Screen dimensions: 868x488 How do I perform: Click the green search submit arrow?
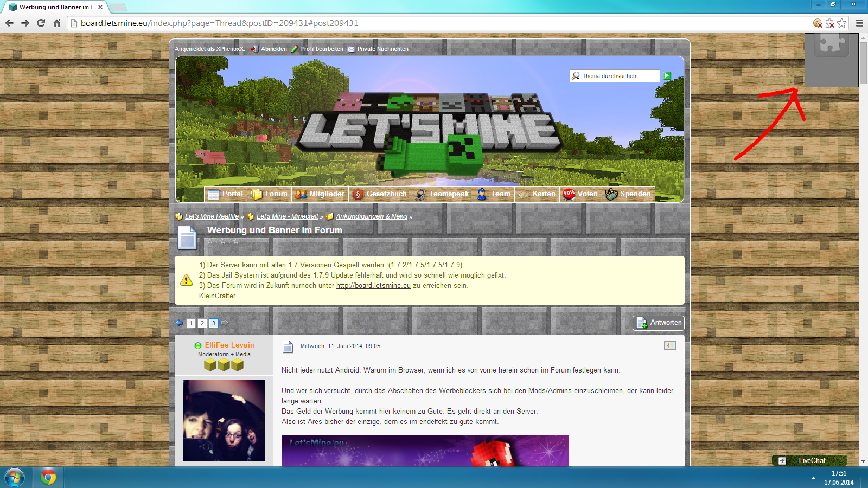pos(667,76)
